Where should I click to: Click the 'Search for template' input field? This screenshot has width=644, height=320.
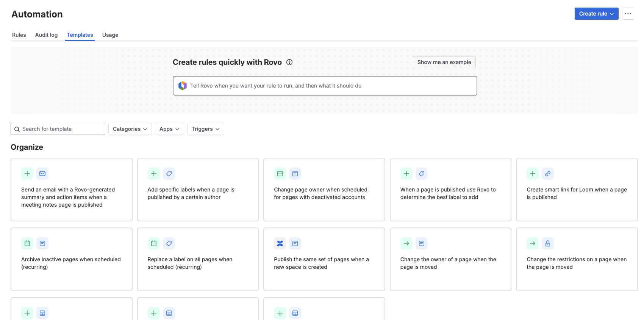pyautogui.click(x=58, y=129)
